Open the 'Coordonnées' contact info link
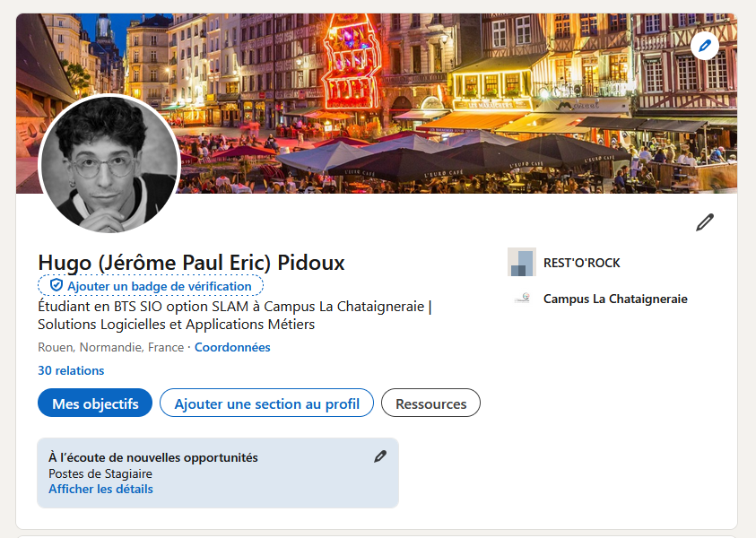Viewport: 756px width, 538px height. [x=232, y=347]
